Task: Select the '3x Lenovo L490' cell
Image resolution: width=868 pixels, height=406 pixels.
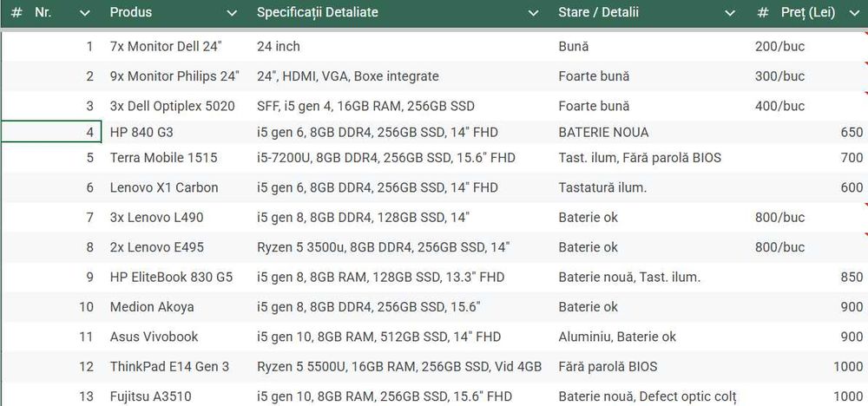Action: (x=156, y=218)
